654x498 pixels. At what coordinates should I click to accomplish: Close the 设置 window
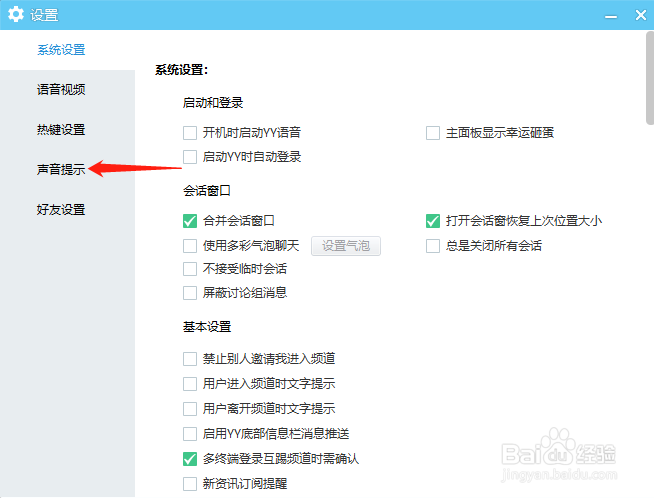(x=641, y=15)
